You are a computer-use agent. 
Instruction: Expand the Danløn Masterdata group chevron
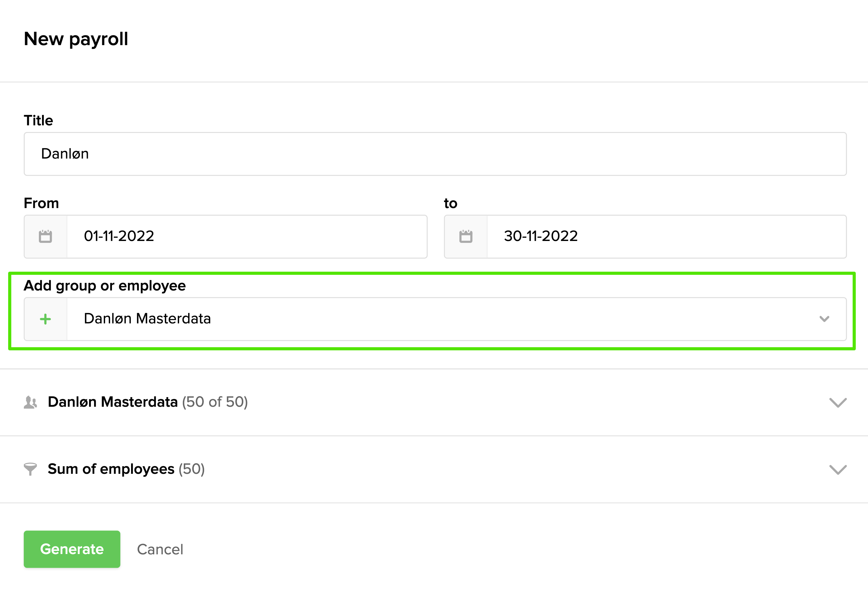pyautogui.click(x=838, y=402)
